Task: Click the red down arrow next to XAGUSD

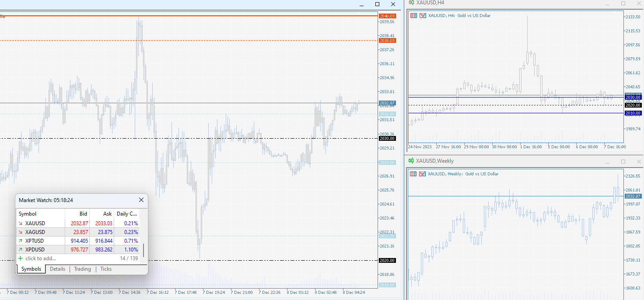Action: (x=20, y=232)
